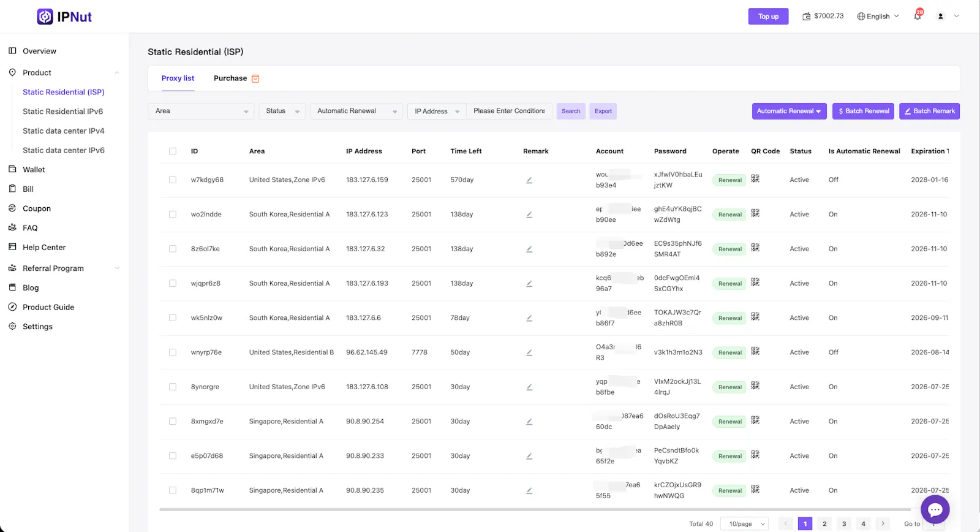Image resolution: width=980 pixels, height=532 pixels.
Task: Click the Batch Renewal button
Action: pos(863,111)
